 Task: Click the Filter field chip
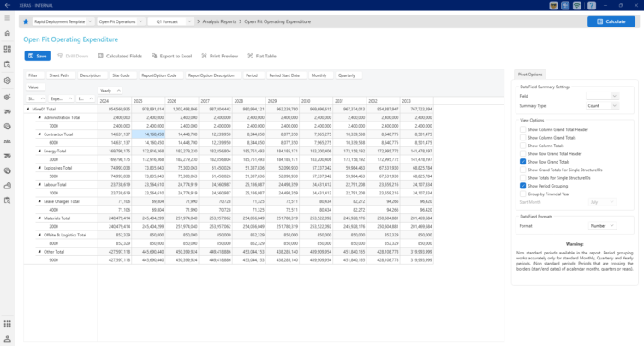click(33, 75)
